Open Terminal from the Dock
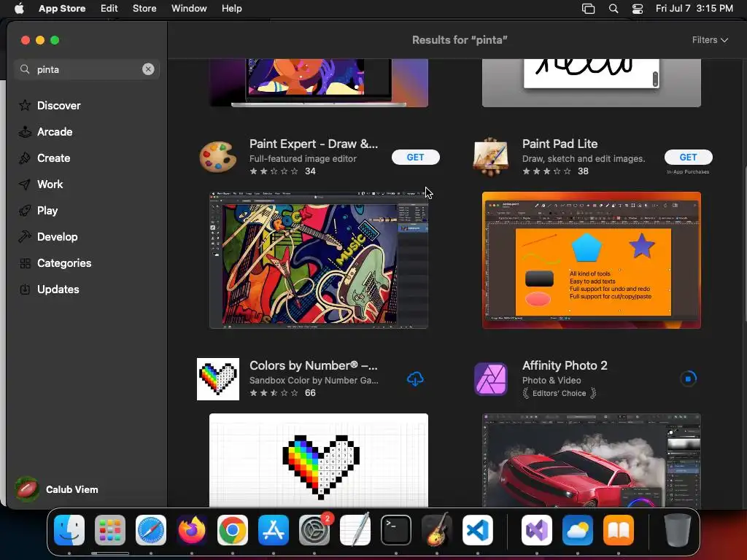 396,530
